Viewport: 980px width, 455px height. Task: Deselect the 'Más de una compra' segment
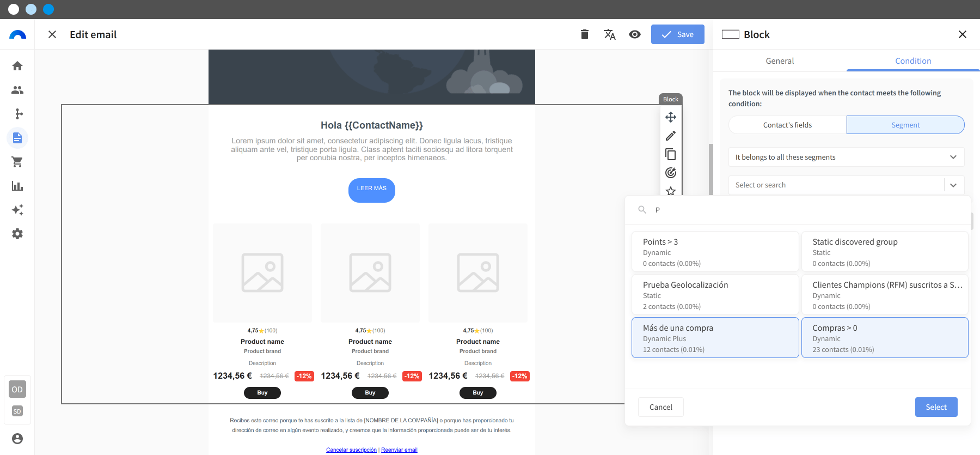[x=715, y=338]
